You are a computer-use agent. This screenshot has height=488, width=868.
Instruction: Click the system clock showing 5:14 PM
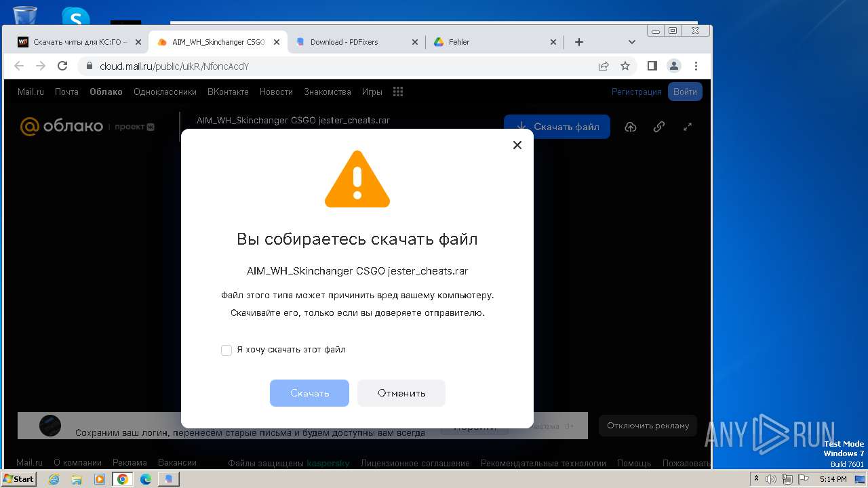[x=833, y=479]
